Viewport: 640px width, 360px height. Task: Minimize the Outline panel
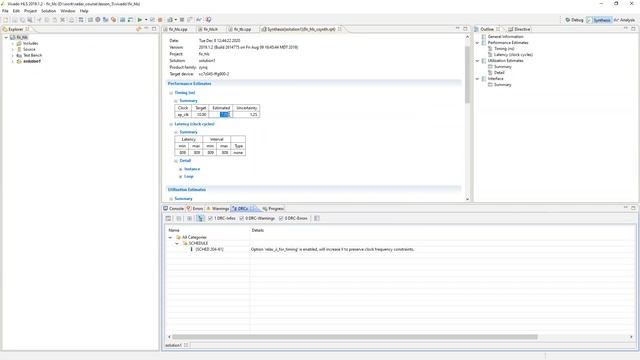point(626,29)
